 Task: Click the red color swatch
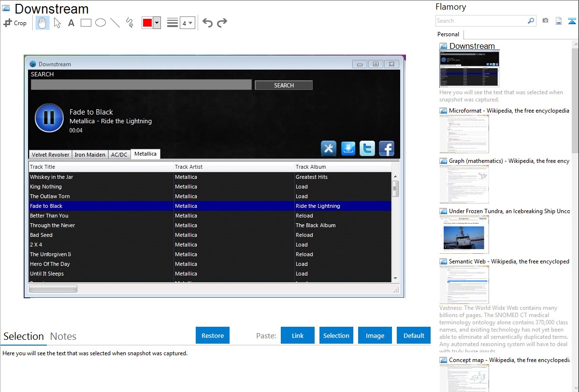(147, 23)
